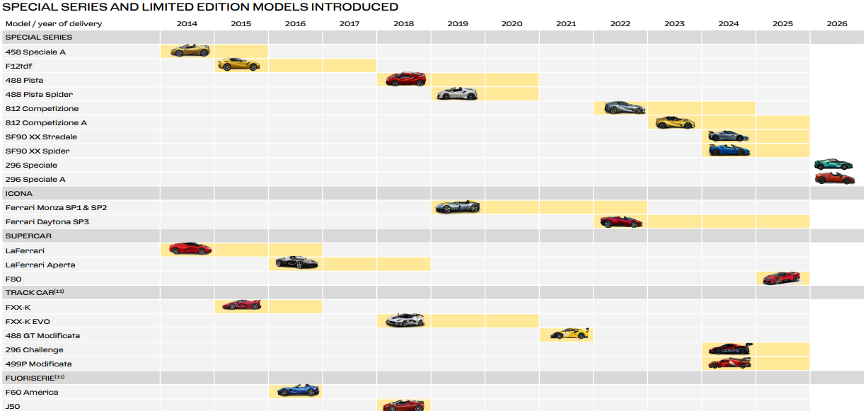Click the 'Ferrari Monza SP1 & SP2' label
This screenshot has width=868, height=411.
56,207
